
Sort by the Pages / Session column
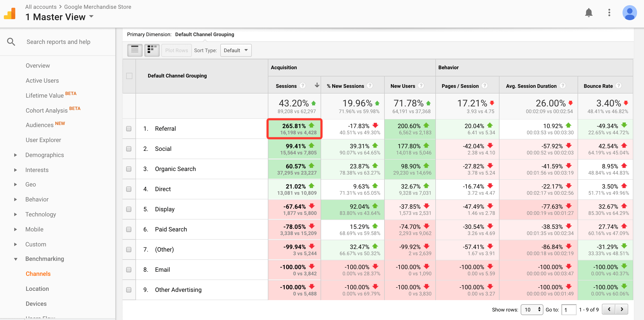[460, 86]
